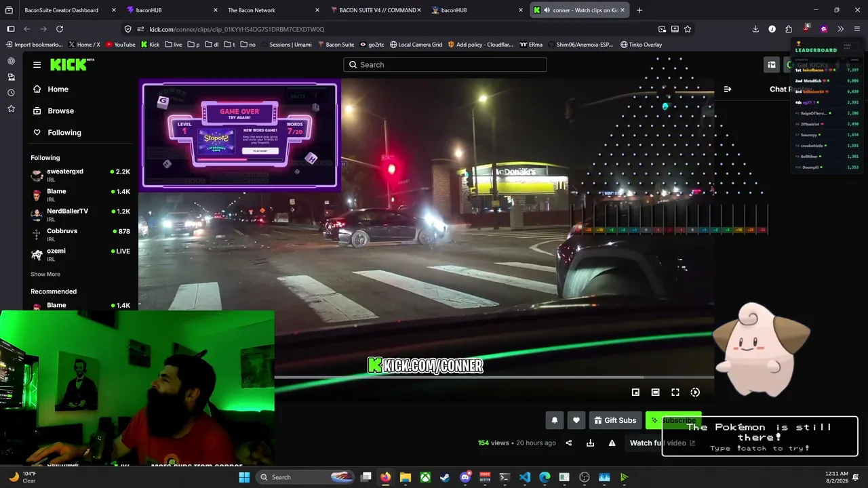Open the Kick logo homepage

coord(69,64)
